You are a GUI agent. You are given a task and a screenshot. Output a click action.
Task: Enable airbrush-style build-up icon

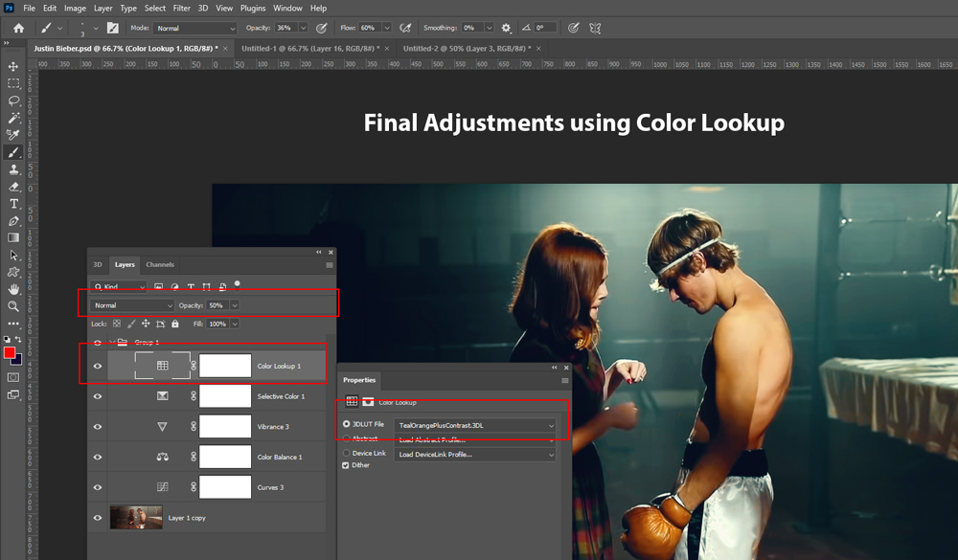405,28
